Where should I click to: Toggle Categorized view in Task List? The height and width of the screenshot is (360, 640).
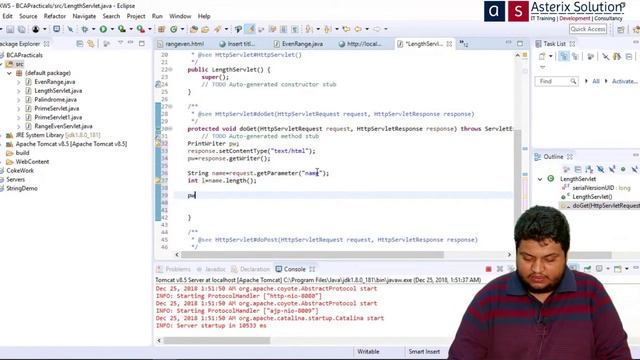[564, 56]
